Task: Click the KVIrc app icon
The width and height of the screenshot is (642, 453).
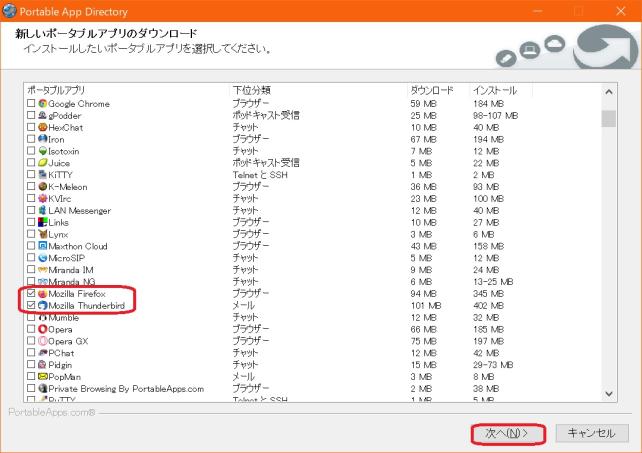Action: pyautogui.click(x=43, y=198)
